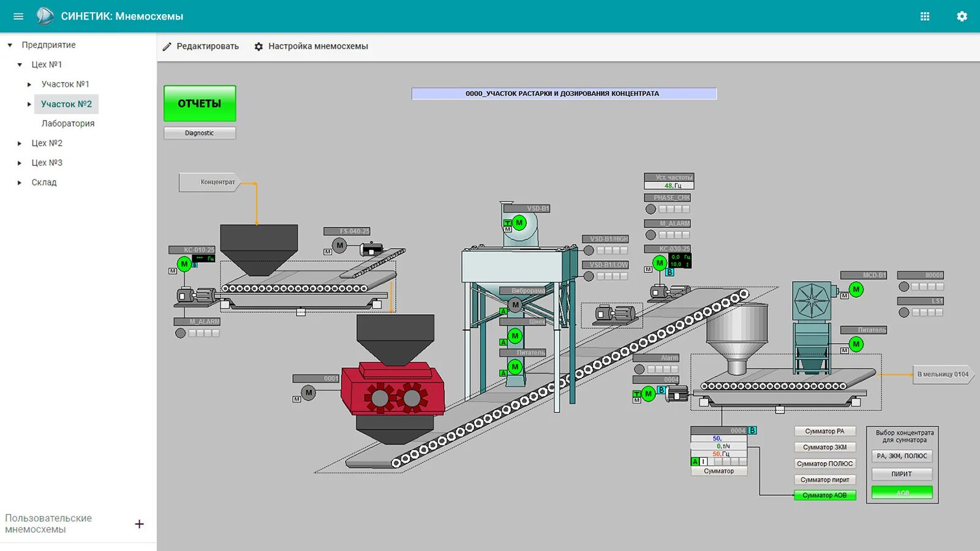Select the ПИРИТ concentrate option
The image size is (980, 551).
902,474
